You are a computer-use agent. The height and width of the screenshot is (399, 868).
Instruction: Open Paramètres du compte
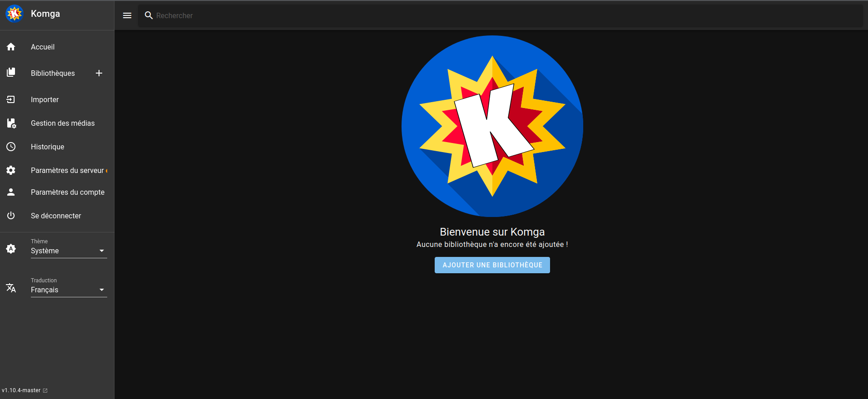coord(68,192)
